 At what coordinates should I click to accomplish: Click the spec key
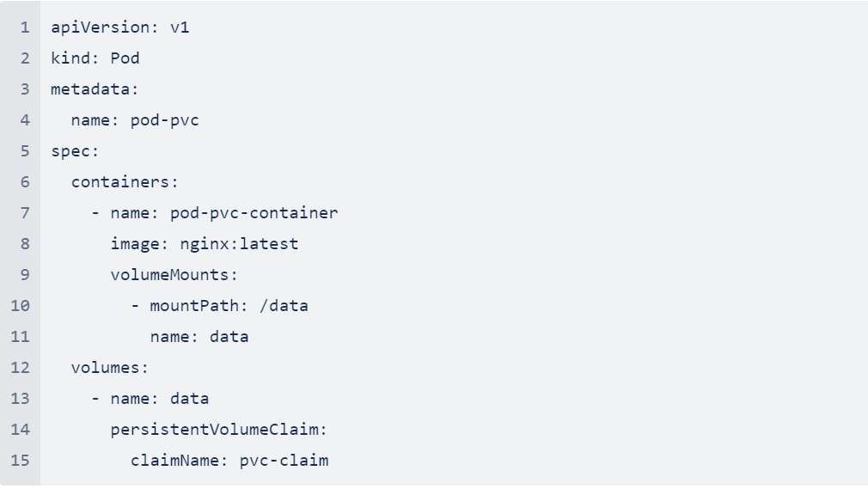pyautogui.click(x=70, y=151)
